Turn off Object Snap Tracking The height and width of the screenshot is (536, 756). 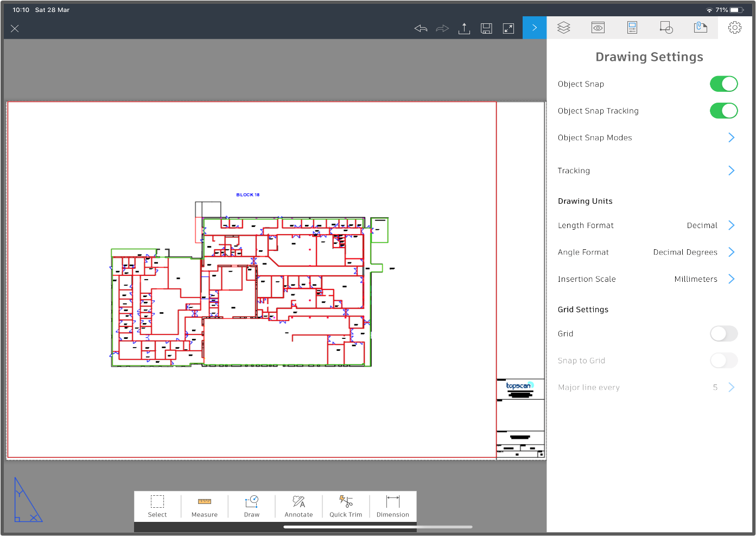tap(723, 110)
